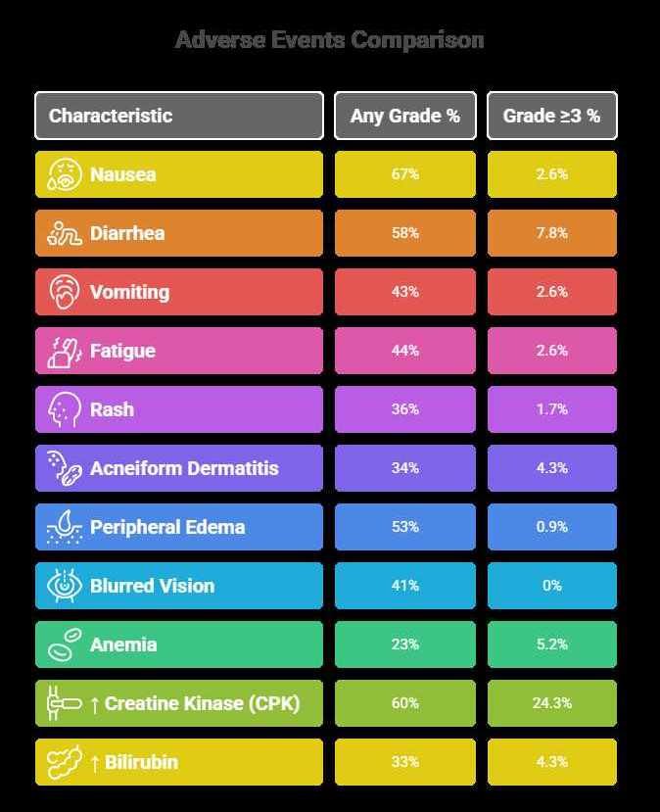Image resolution: width=660 pixels, height=812 pixels.
Task: Click the Adverse Events Comparison title
Action: pyautogui.click(x=330, y=40)
